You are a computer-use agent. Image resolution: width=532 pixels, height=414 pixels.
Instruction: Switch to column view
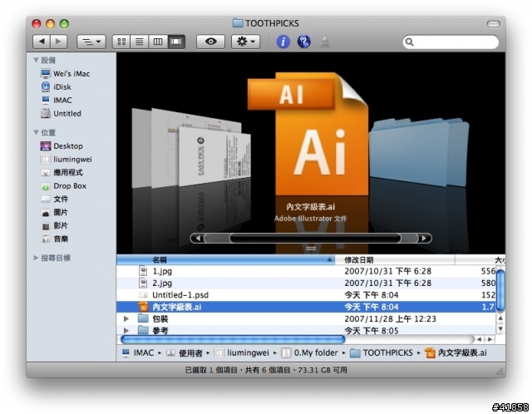click(x=157, y=42)
